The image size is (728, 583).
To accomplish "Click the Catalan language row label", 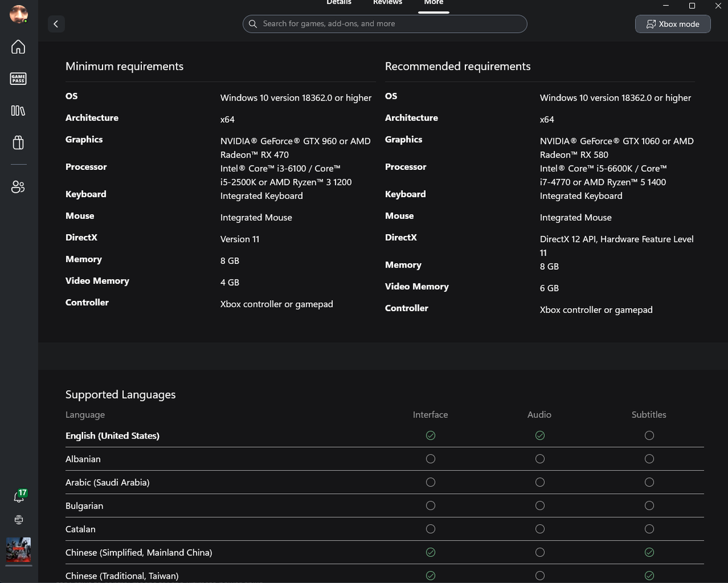I will pyautogui.click(x=81, y=529).
